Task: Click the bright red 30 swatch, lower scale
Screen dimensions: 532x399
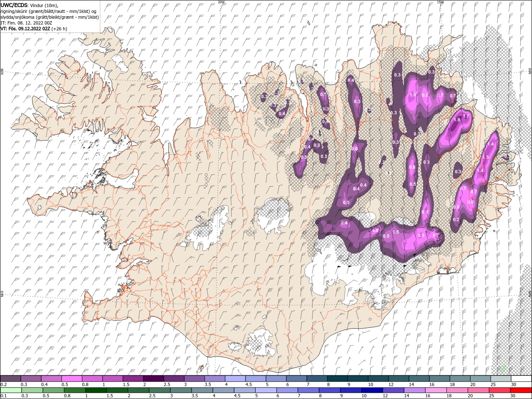Action: 521,390
